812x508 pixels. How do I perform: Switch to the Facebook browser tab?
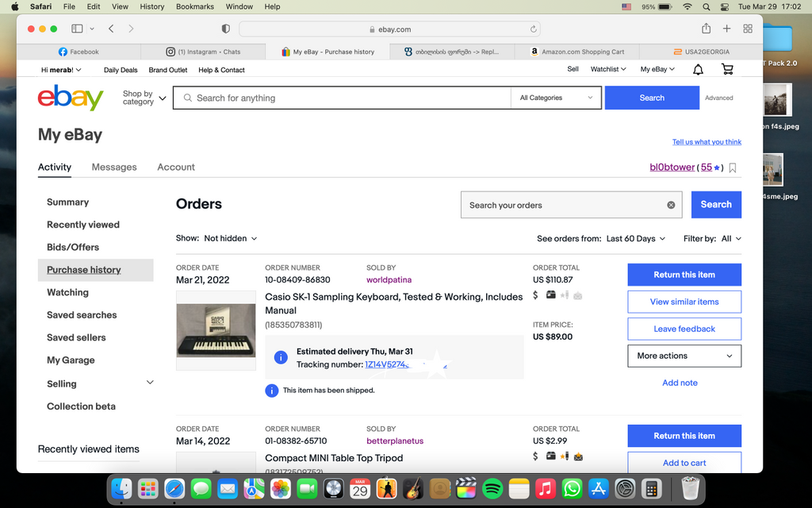click(x=79, y=52)
